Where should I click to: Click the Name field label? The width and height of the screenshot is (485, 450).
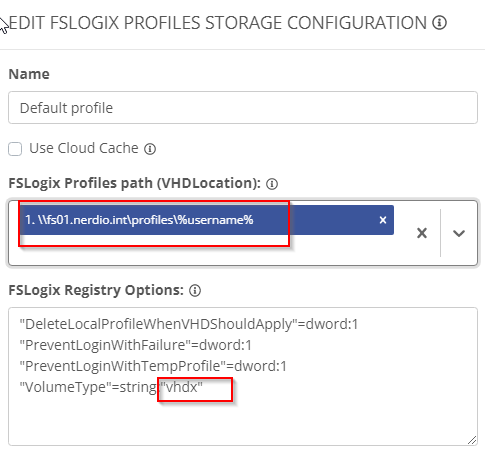[x=29, y=74]
